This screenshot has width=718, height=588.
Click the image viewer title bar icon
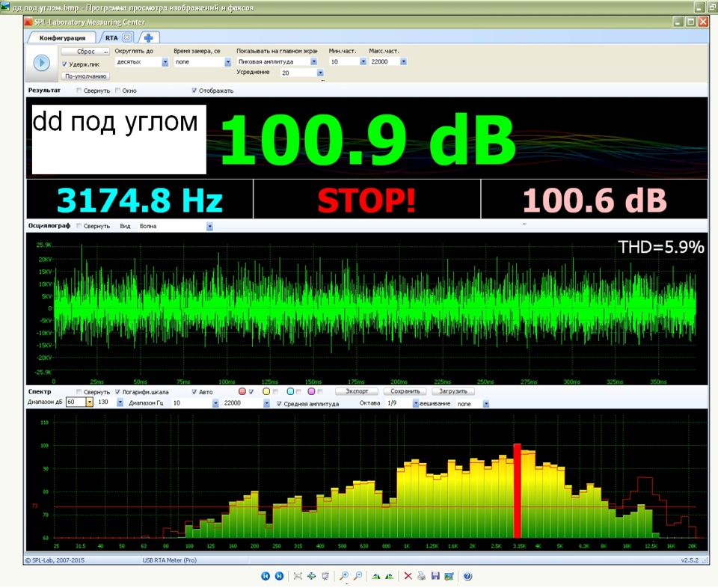click(5, 7)
